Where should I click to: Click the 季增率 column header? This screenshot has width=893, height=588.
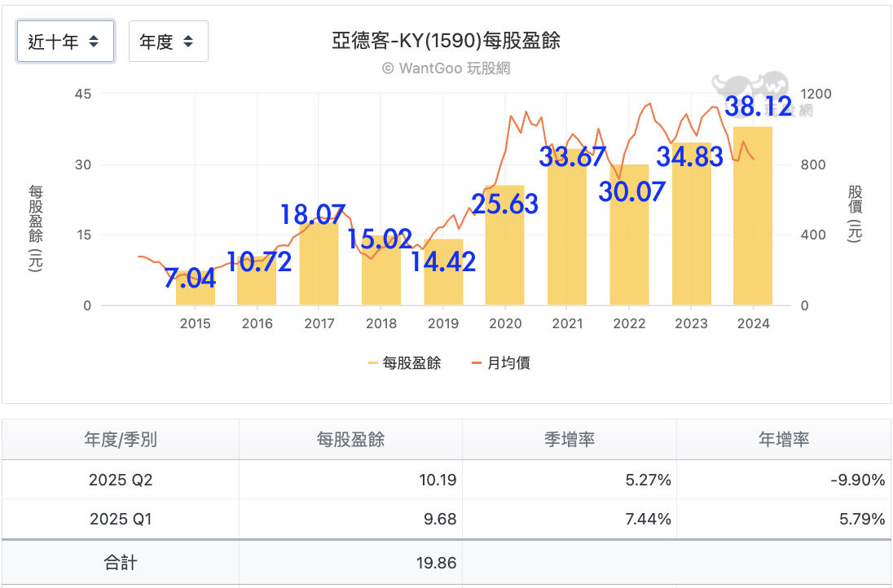pyautogui.click(x=570, y=440)
